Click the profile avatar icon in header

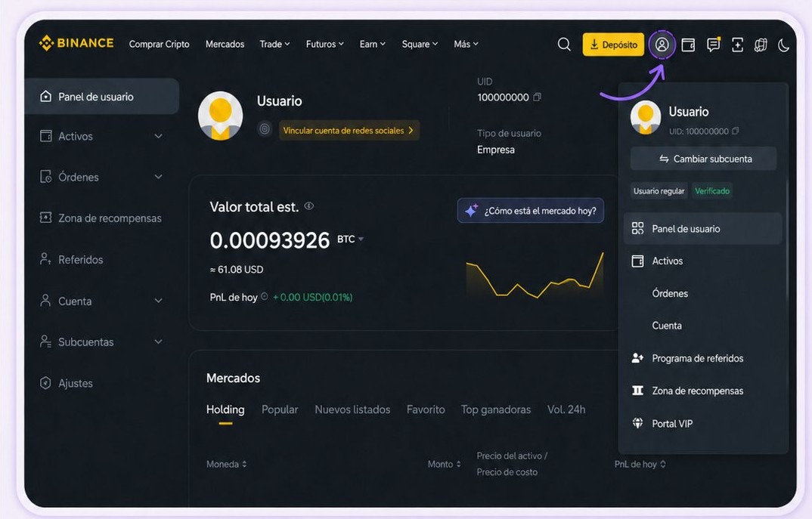(x=662, y=45)
